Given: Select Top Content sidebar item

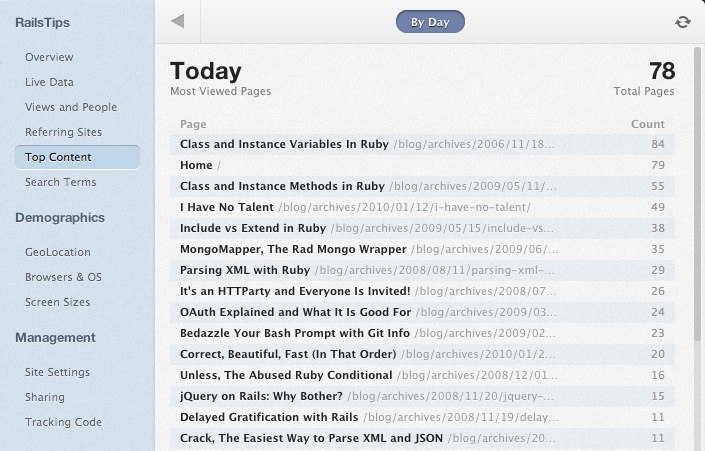Looking at the screenshot, I should point(77,157).
